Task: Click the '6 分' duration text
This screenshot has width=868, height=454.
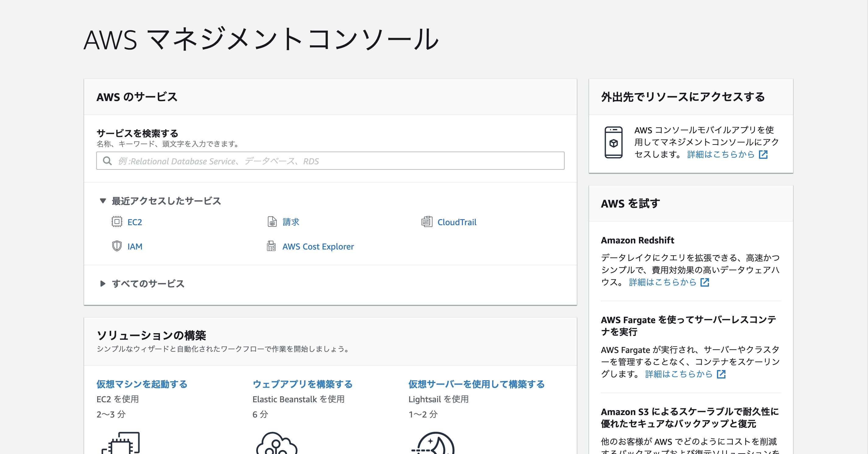Action: 260,414
